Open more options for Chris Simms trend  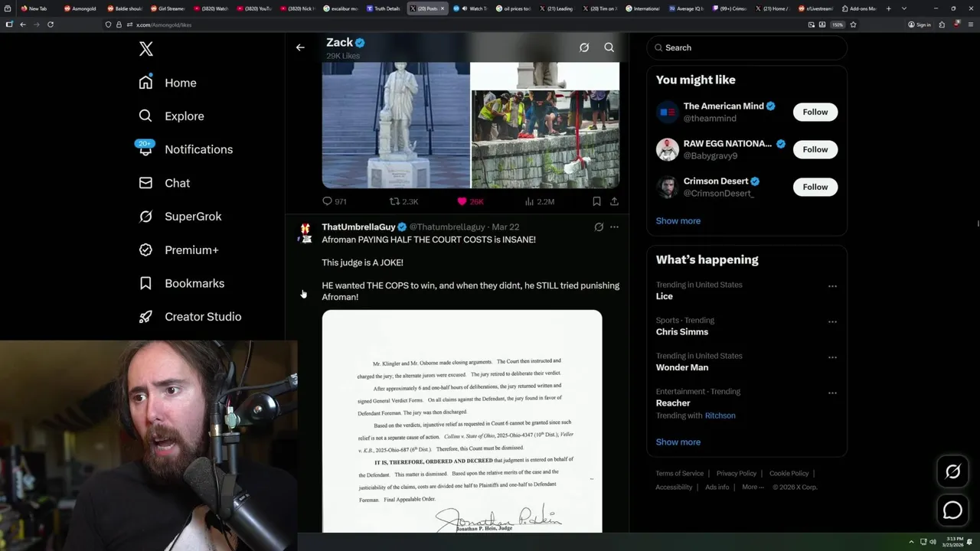(832, 322)
